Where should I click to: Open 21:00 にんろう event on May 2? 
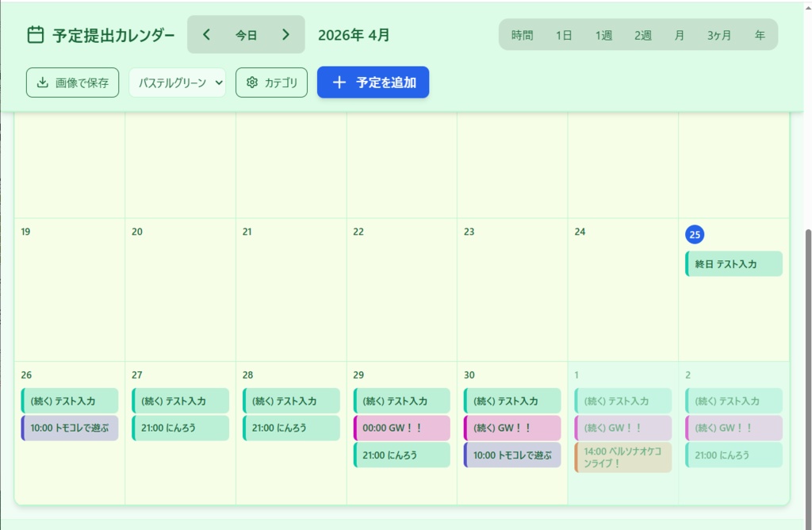[733, 455]
